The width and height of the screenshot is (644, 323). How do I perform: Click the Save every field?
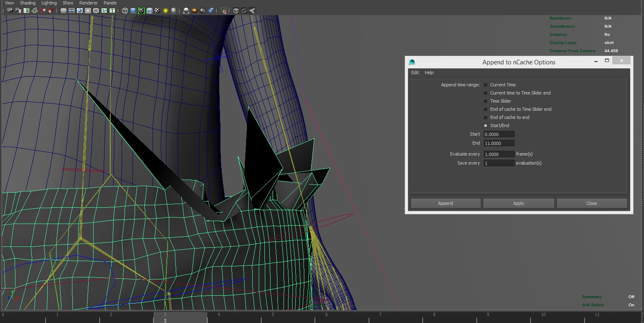pos(499,163)
